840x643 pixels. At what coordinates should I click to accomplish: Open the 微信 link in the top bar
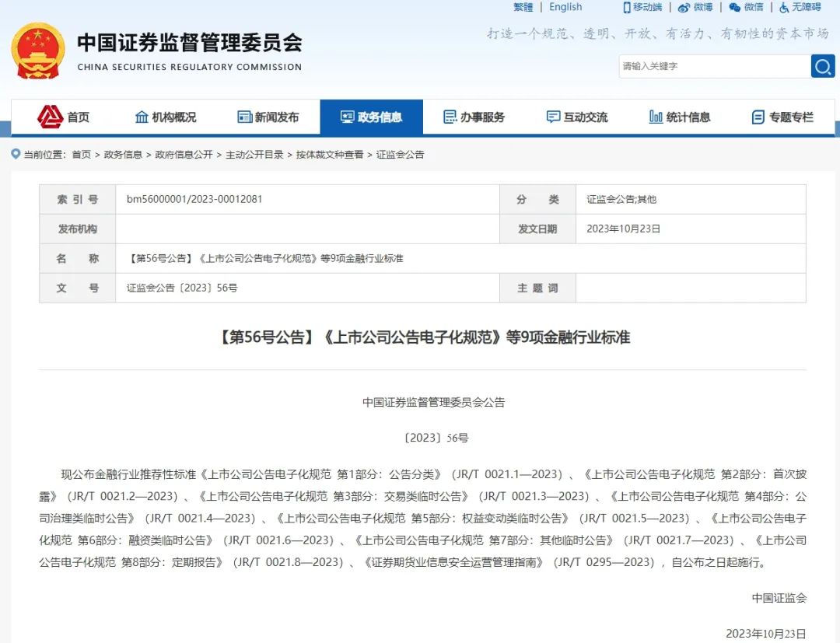point(754,7)
